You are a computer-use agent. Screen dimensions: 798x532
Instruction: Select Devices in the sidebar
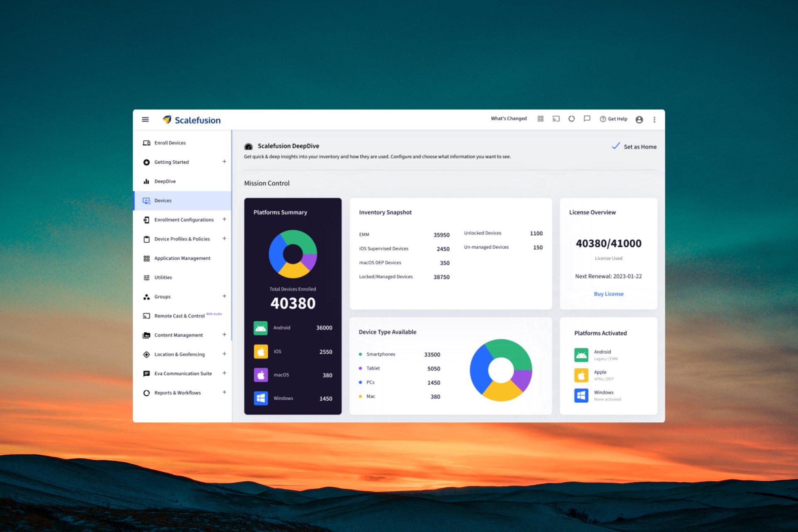(182, 201)
